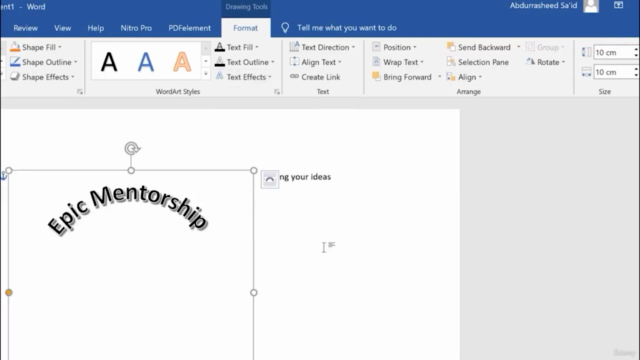640x360 pixels.
Task: Switch to the Review tab
Action: pyautogui.click(x=25, y=28)
